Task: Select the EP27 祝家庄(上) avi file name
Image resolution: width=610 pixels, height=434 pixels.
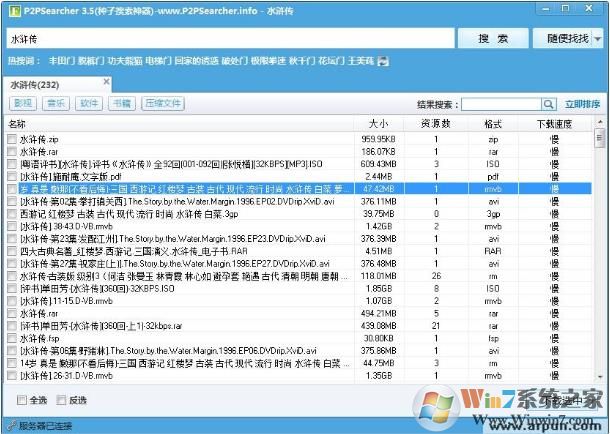Action: (x=175, y=264)
